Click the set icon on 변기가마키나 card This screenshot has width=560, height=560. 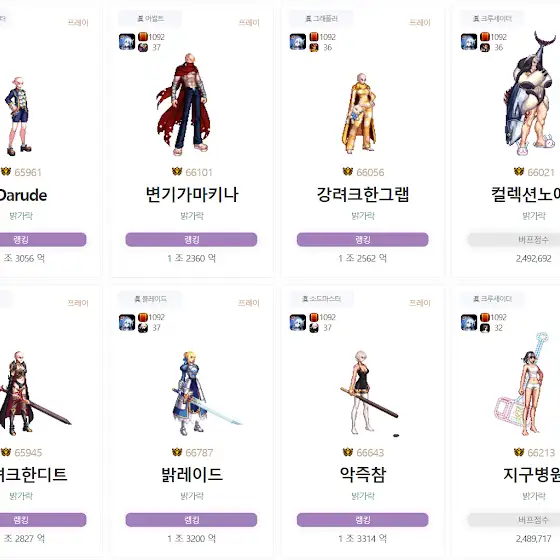pos(127,41)
